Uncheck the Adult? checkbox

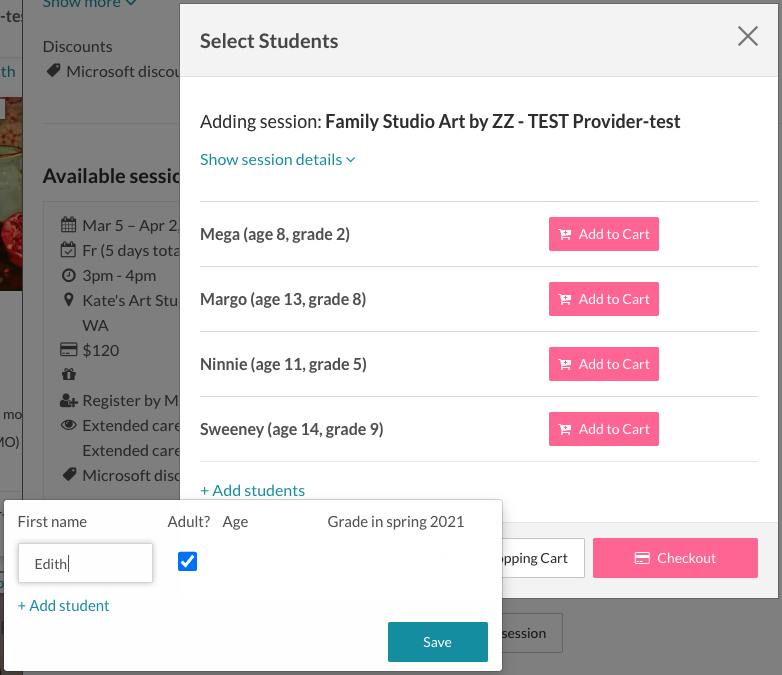click(x=187, y=561)
